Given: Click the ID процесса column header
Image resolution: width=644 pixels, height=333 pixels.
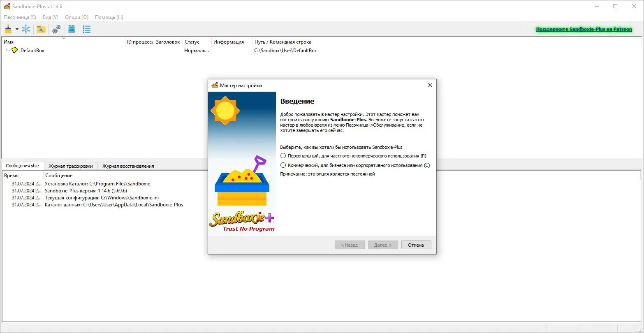Looking at the screenshot, I should (x=140, y=42).
